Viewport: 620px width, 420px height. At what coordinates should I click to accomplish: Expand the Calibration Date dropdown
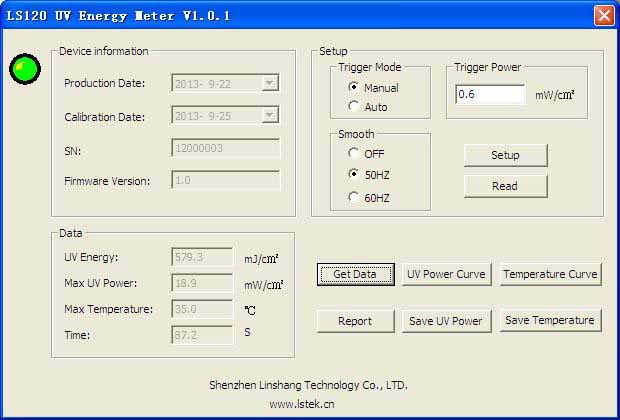pyautogui.click(x=270, y=115)
